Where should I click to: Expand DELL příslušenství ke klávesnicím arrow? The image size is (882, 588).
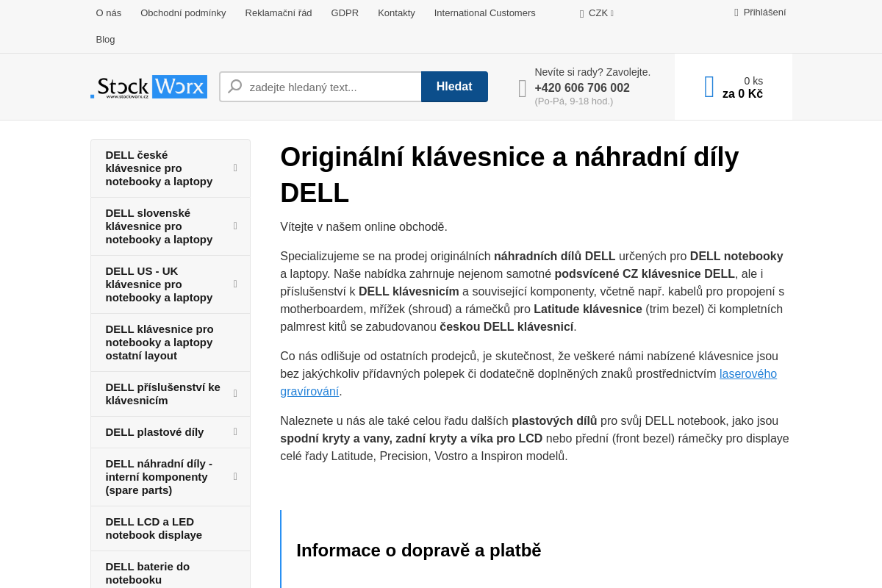[235, 394]
